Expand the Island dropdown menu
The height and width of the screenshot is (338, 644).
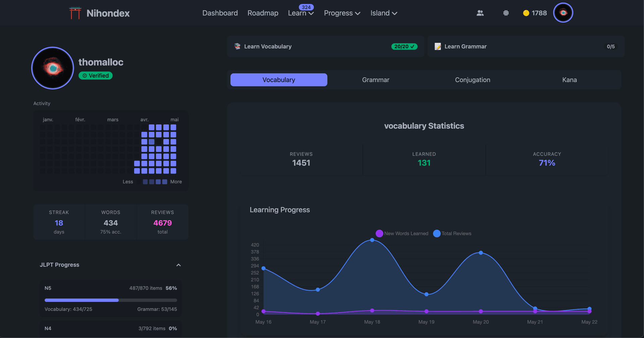(x=384, y=13)
